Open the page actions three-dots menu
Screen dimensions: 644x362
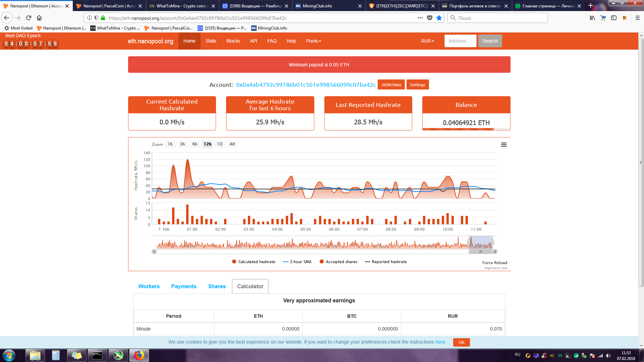pos(420,18)
